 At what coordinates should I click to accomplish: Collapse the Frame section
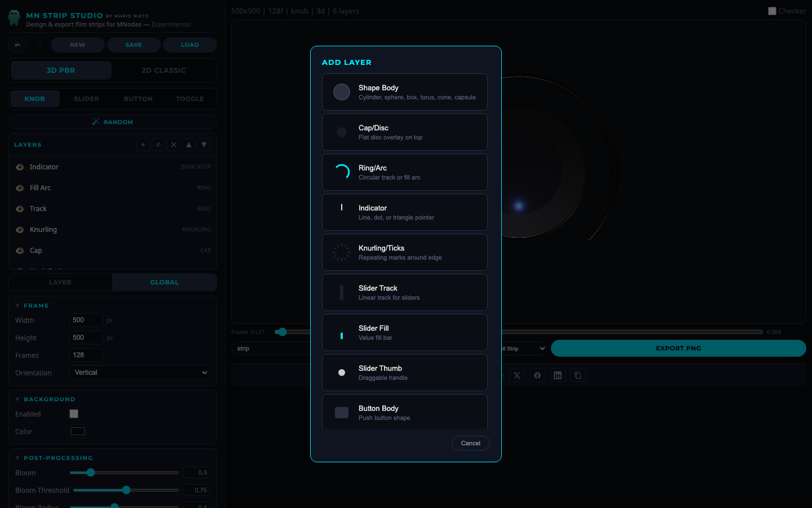point(17,306)
